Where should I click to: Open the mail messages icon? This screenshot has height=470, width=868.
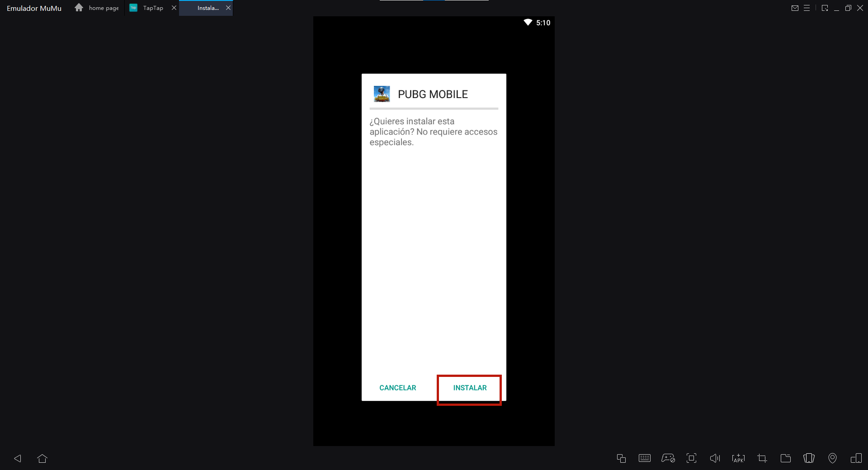click(795, 8)
